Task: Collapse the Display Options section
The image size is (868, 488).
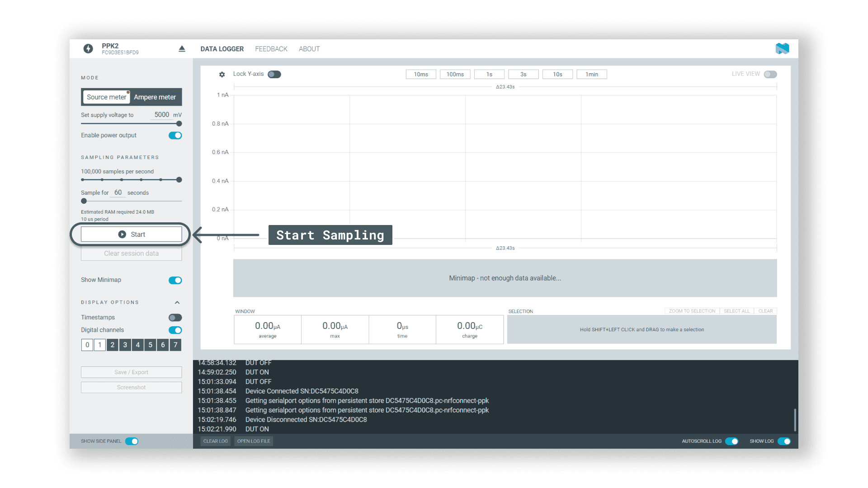Action: tap(177, 303)
